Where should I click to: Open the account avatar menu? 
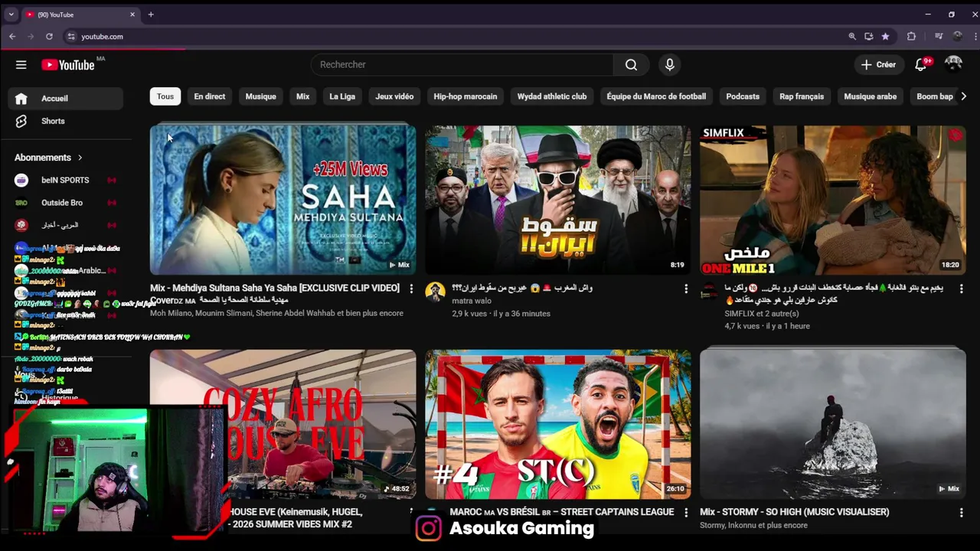click(953, 65)
